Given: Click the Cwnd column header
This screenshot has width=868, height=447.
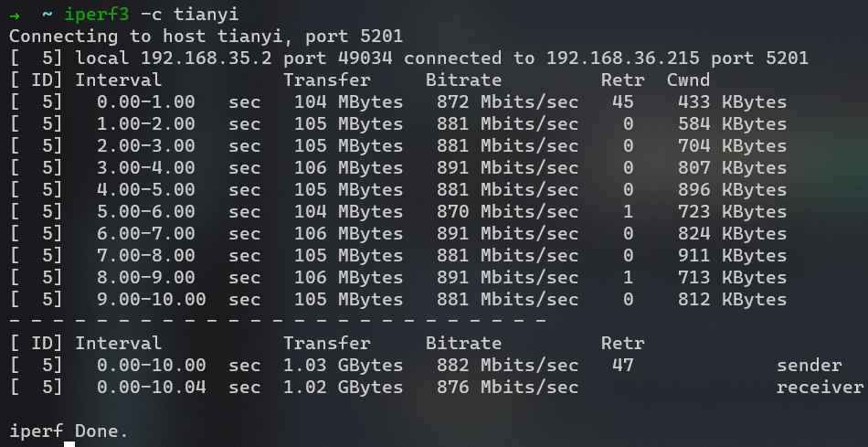Looking at the screenshot, I should 688,80.
